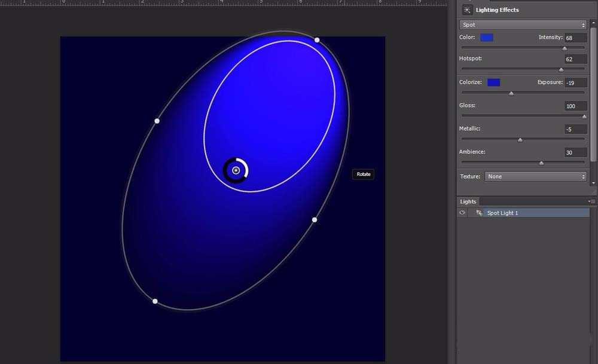Open the Texture dropdown set to None
Image resolution: width=598 pixels, height=364 pixels.
coord(536,176)
